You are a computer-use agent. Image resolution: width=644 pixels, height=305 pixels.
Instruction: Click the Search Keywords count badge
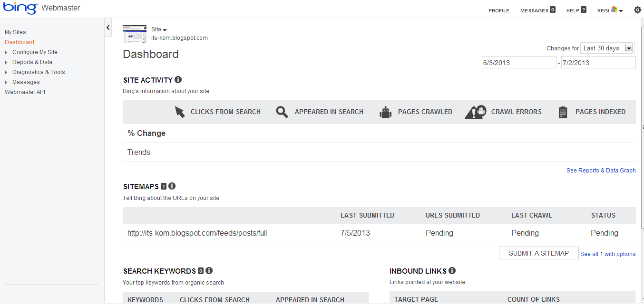[201, 271]
